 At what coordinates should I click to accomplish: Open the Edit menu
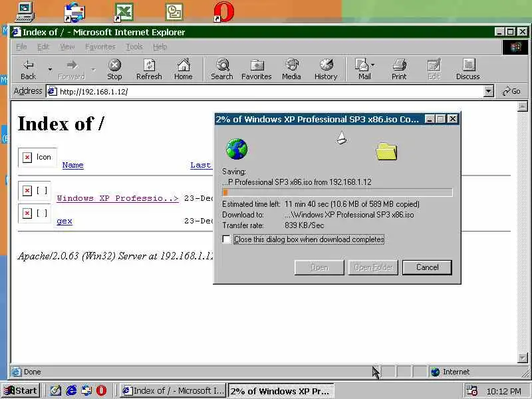[x=43, y=47]
